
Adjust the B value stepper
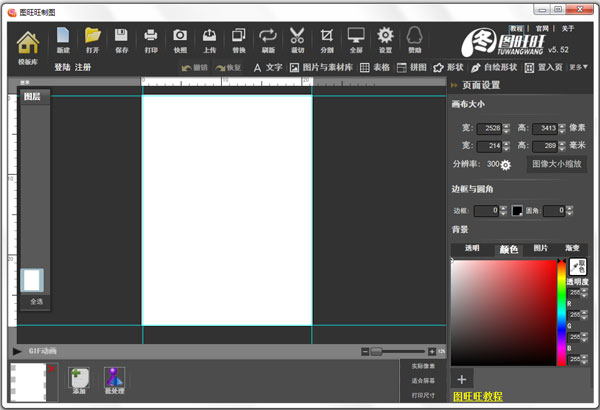(x=584, y=359)
